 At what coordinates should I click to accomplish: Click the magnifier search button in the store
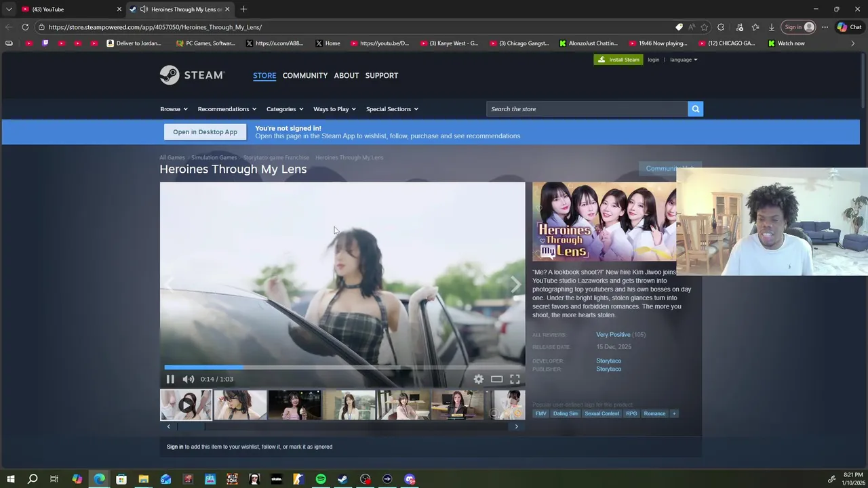pyautogui.click(x=695, y=109)
